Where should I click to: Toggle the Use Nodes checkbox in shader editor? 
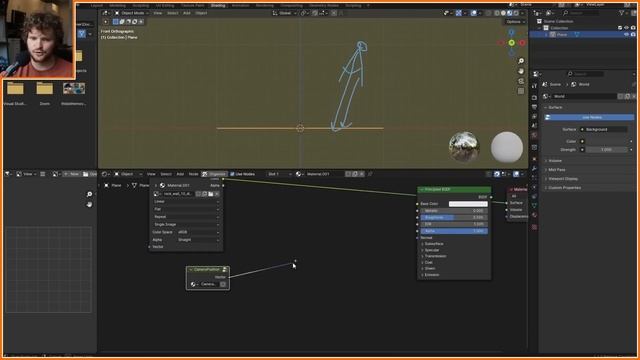pos(232,174)
